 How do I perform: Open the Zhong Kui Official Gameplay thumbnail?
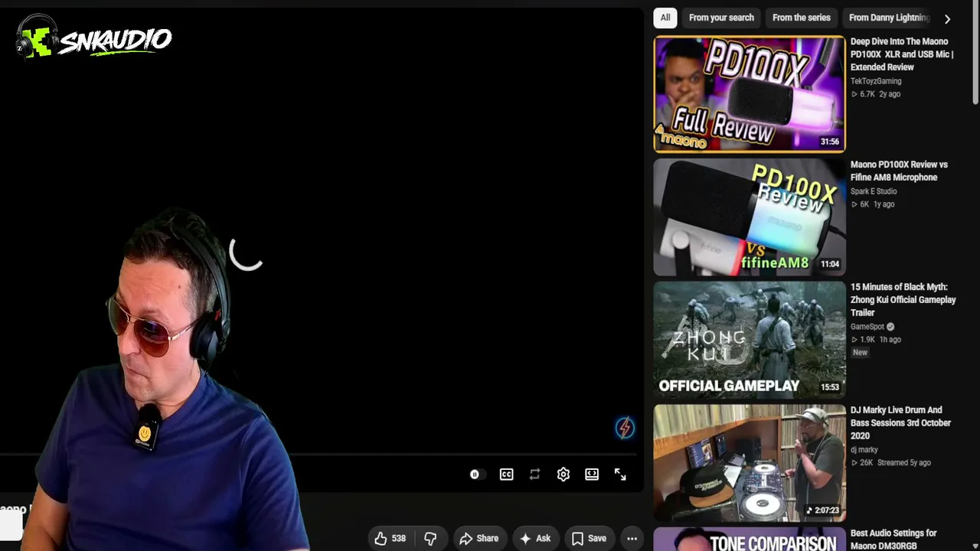click(x=750, y=340)
